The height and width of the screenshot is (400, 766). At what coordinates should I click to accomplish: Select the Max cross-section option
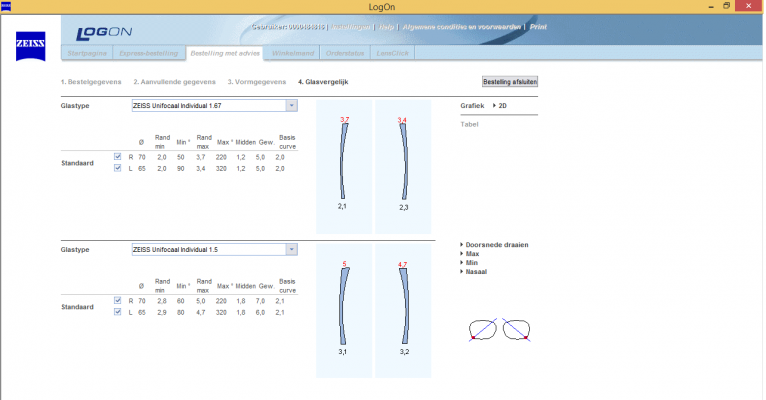[470, 253]
